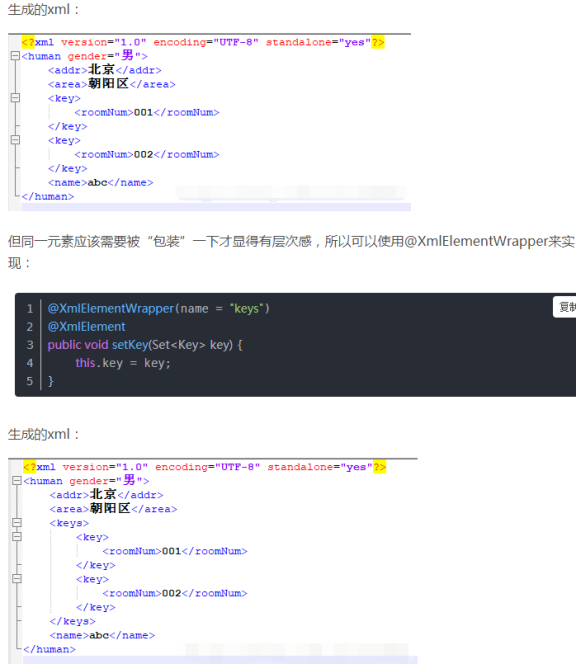Screen dimensions: 576x665
Task: Click <name>abc</name> in the second XML snippet
Action: 102,635
